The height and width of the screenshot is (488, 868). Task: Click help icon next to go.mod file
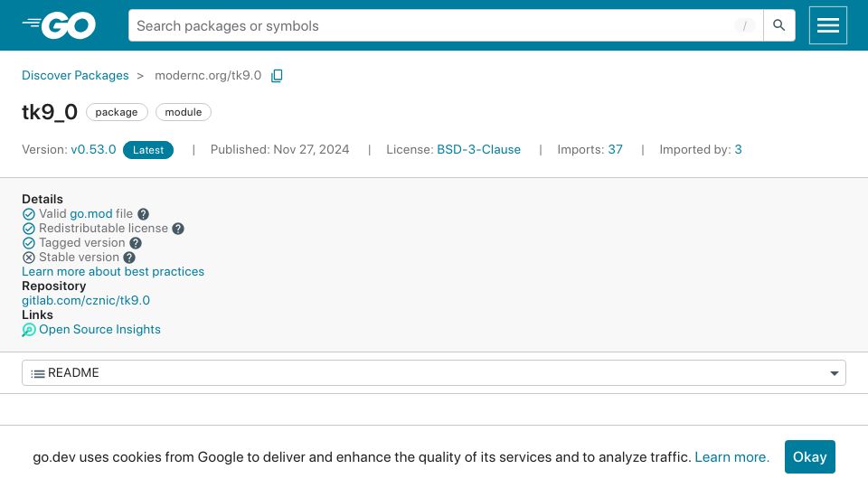pyautogui.click(x=143, y=214)
